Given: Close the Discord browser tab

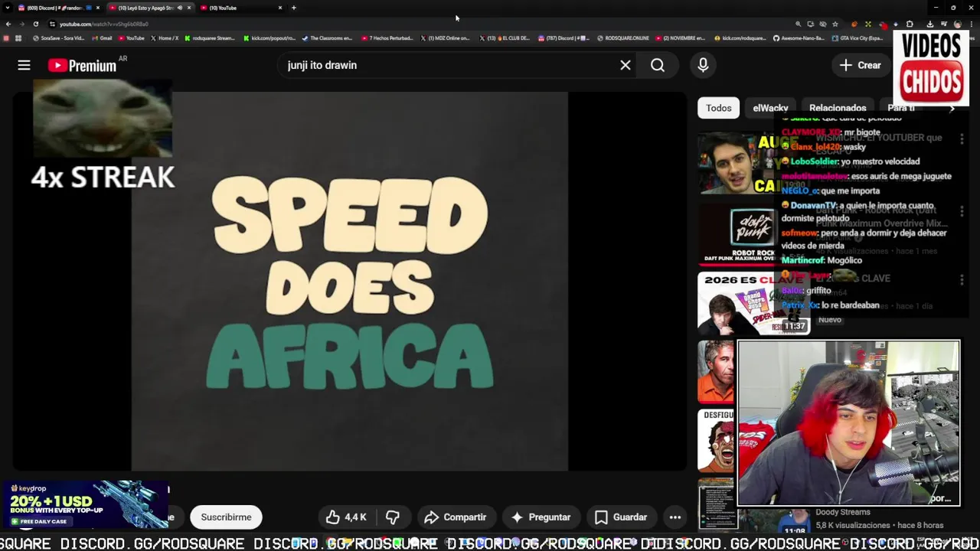Looking at the screenshot, I should coord(97,8).
